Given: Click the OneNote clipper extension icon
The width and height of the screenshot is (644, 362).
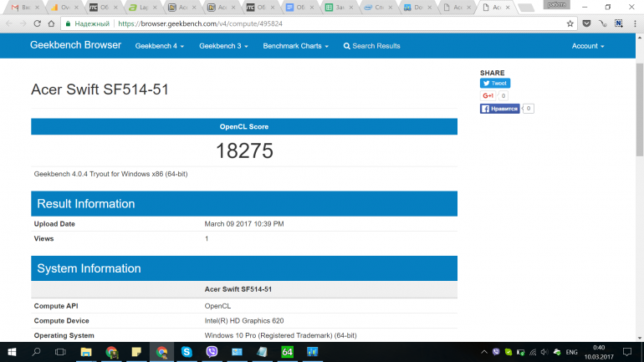Looking at the screenshot, I should 619,23.
